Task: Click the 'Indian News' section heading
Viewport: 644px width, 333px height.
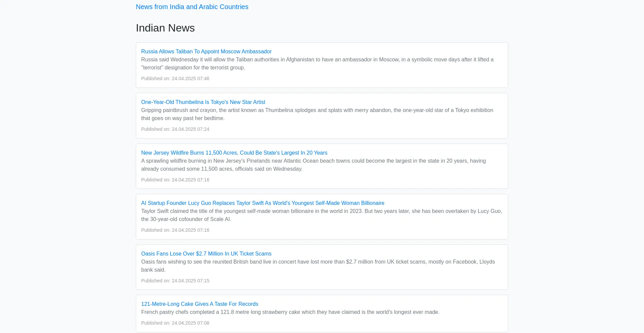Action: [165, 28]
